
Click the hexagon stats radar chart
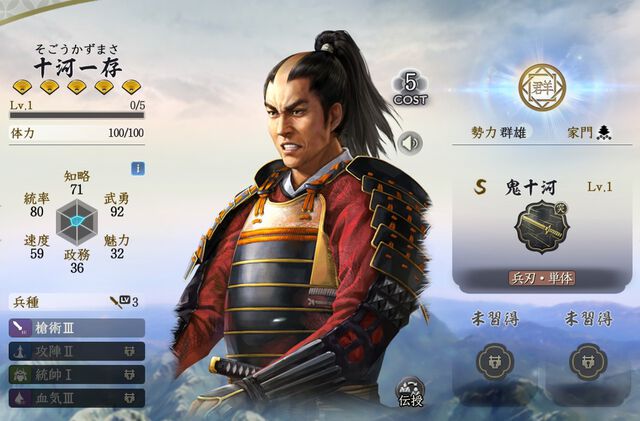point(77,222)
